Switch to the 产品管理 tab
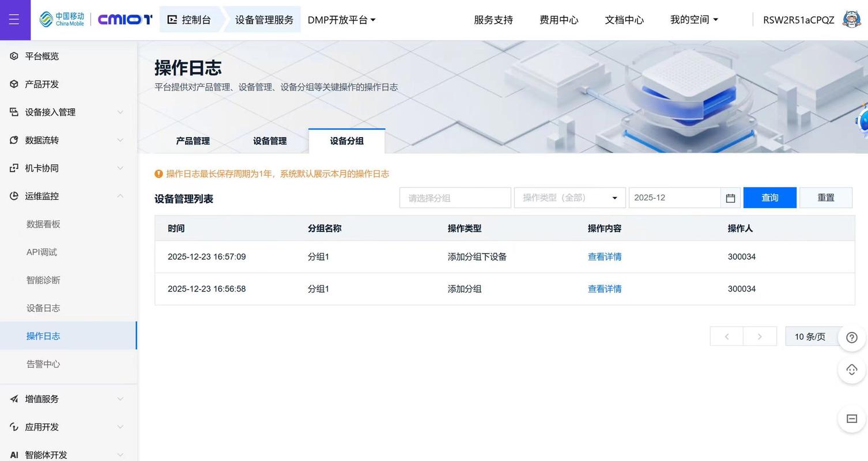Screen dimensions: 868x461 point(193,140)
